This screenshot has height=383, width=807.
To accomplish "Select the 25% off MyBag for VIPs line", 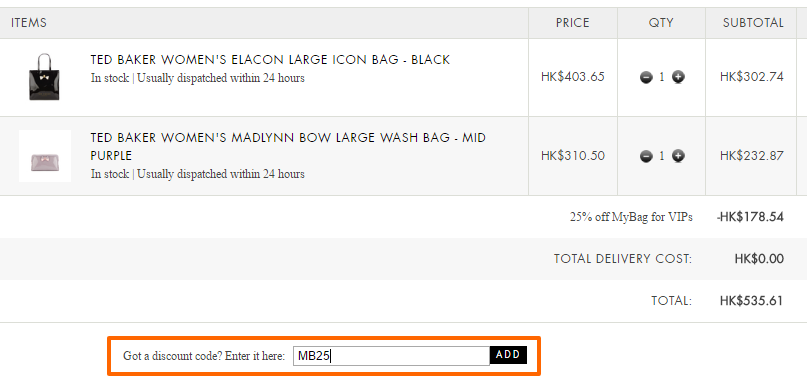I will (631, 217).
